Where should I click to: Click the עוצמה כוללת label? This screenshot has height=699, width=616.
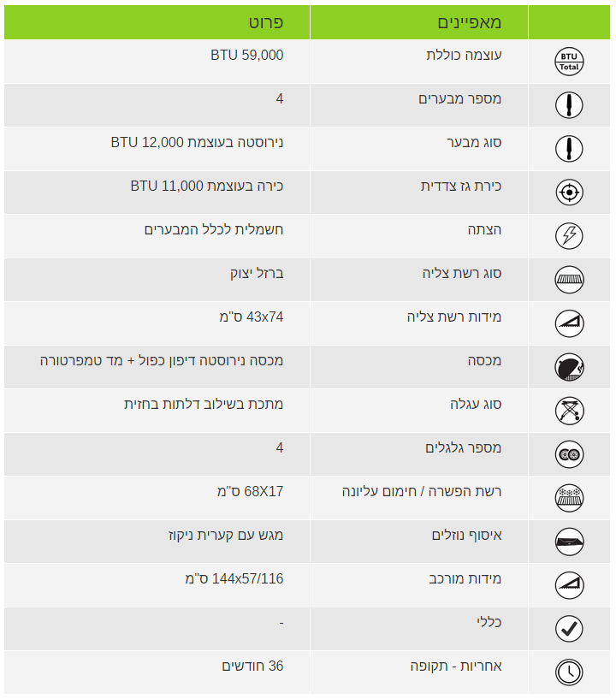[x=464, y=56]
